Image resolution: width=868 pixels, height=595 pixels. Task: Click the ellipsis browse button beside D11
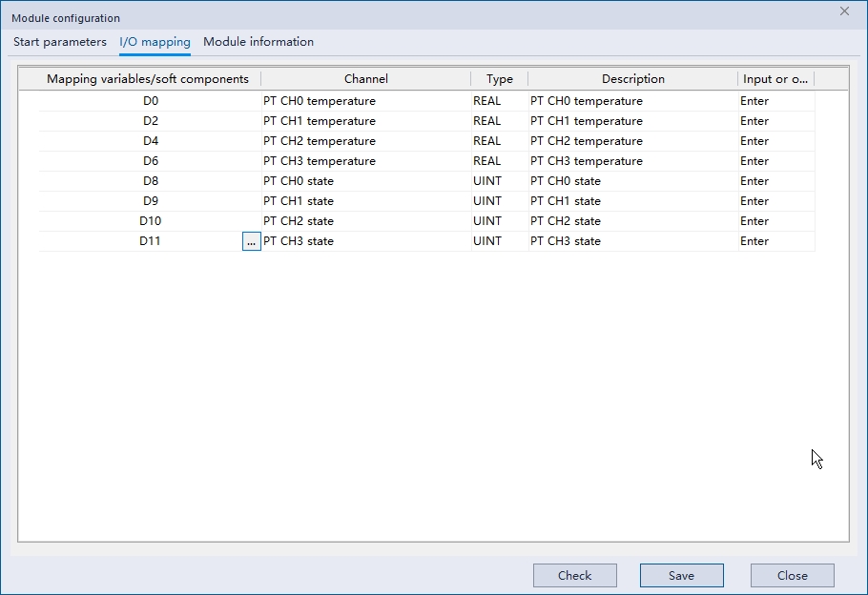[x=251, y=242]
